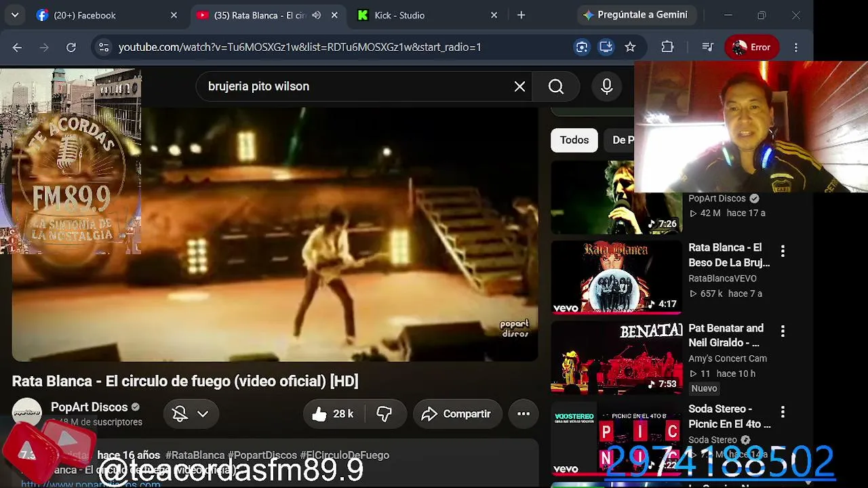Screen dimensions: 868x488
Task: Open Google Lens search icon in address bar
Action: pos(582,47)
